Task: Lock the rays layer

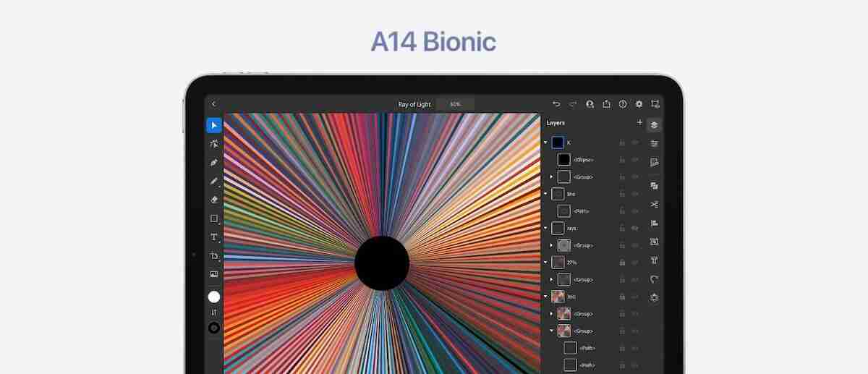Action: pos(622,228)
